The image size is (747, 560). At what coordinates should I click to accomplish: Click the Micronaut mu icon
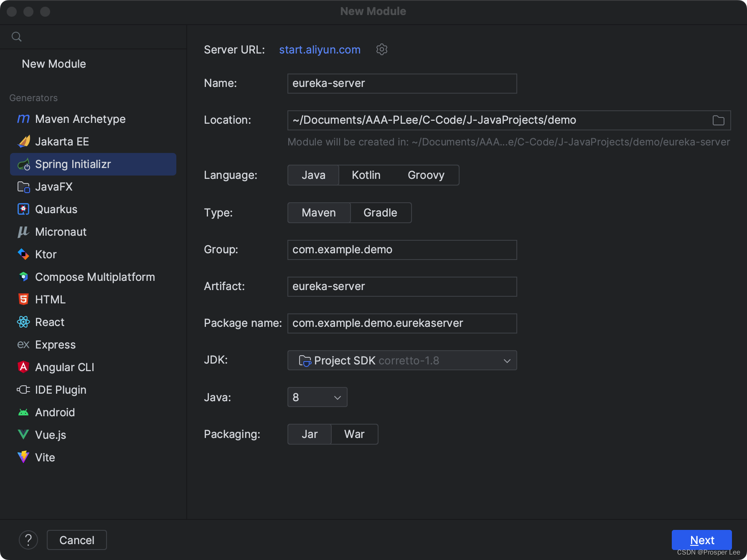pyautogui.click(x=23, y=232)
